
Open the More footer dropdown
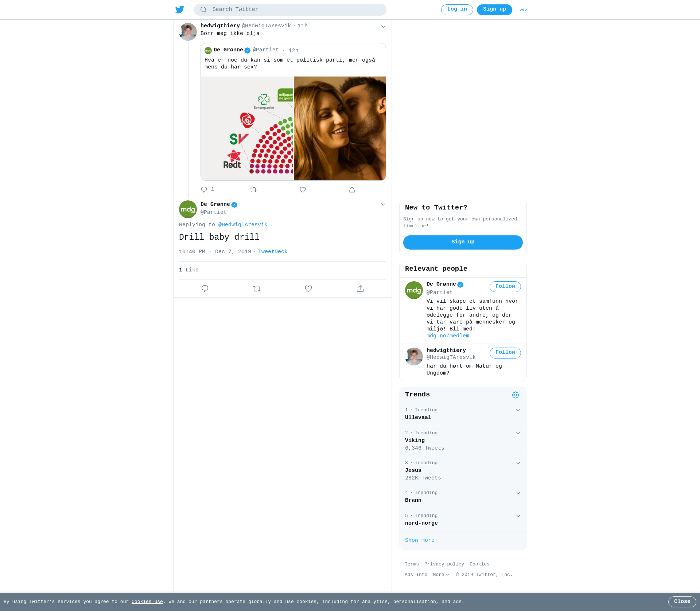(x=441, y=575)
